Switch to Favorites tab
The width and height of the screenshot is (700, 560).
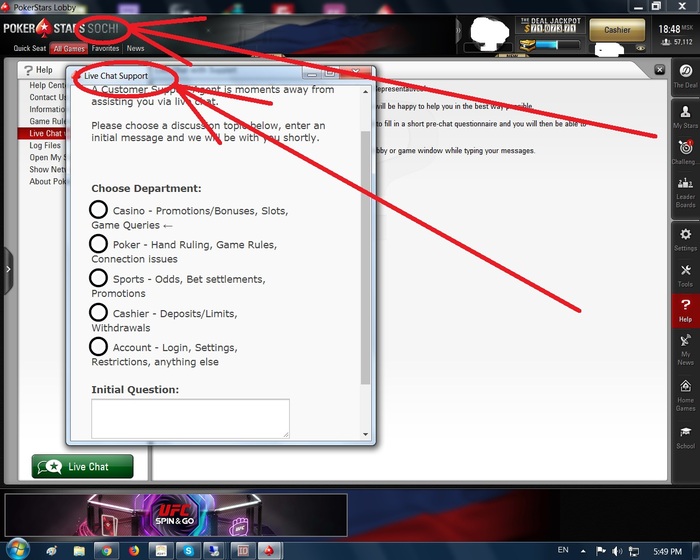click(x=105, y=48)
